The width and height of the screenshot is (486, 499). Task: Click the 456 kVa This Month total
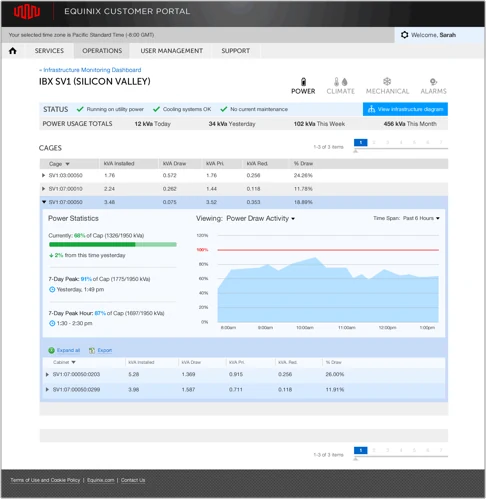(410, 124)
